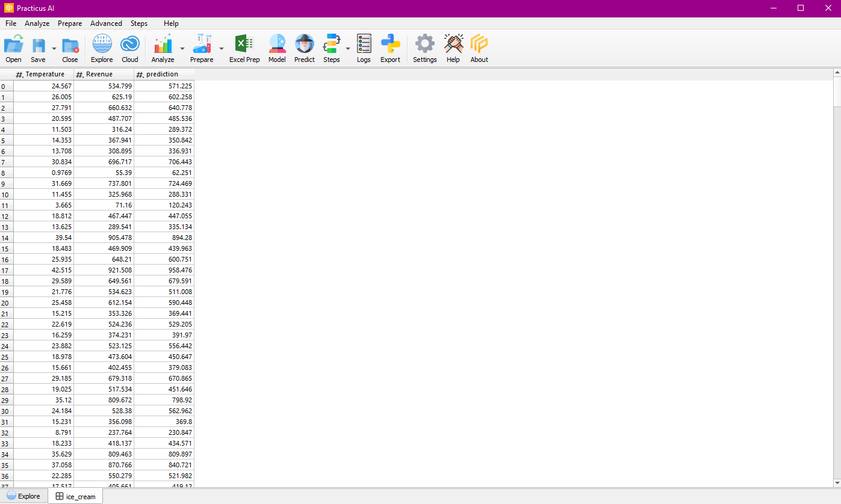Click the vertical scrollbar down arrow
841x504 pixels.
(x=837, y=482)
